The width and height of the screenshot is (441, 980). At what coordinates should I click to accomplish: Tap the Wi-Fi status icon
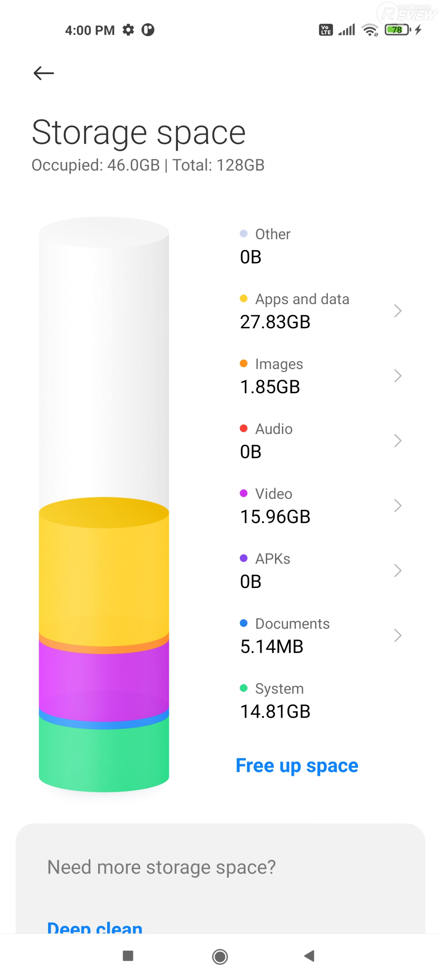click(x=370, y=30)
